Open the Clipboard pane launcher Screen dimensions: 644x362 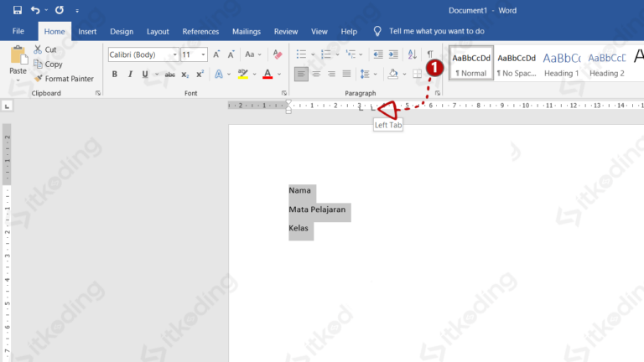pos(98,93)
